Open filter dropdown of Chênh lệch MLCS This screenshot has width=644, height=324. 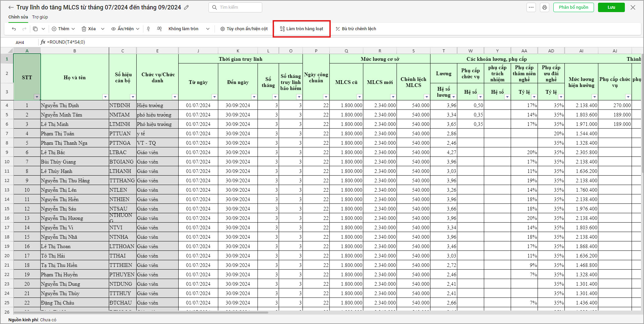point(426,97)
